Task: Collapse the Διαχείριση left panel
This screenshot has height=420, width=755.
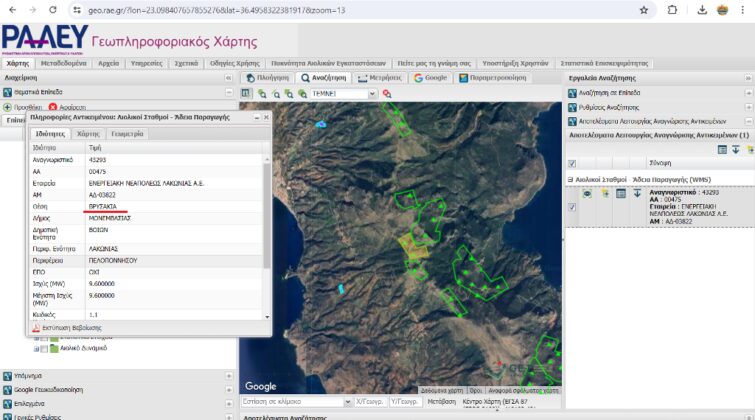Action: 228,78
